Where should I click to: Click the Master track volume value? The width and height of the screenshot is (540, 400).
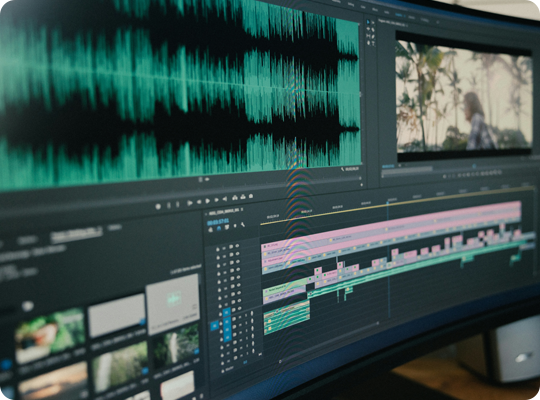click(x=246, y=362)
